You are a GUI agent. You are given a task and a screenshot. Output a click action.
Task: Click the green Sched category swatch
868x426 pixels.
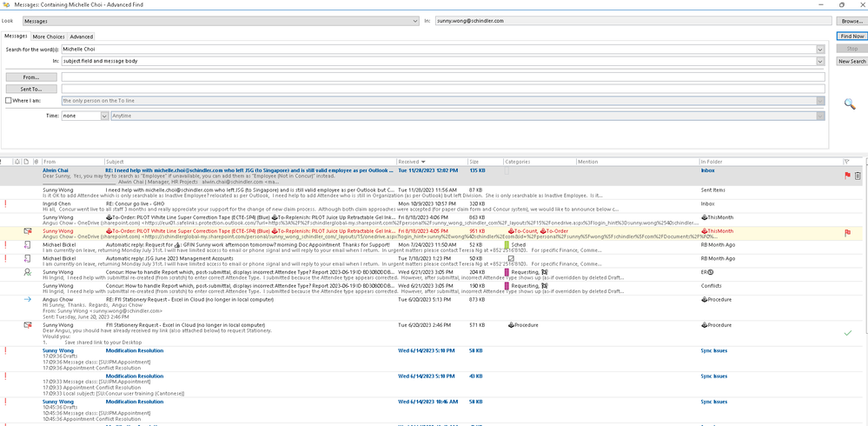click(507, 244)
